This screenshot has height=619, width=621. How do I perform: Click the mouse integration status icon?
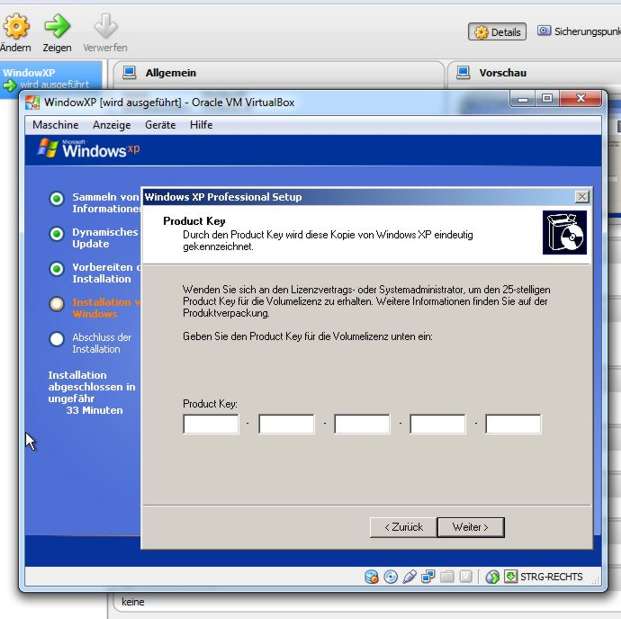tap(492, 577)
